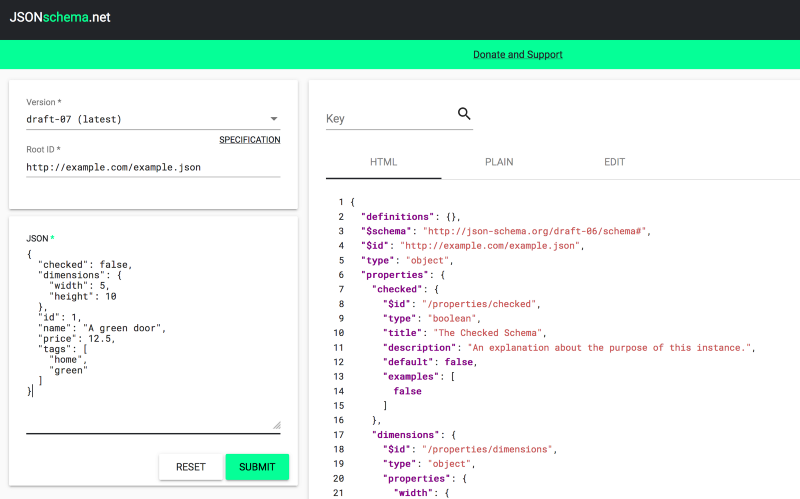Click the Donate and Support link
The height and width of the screenshot is (499, 800).
click(x=517, y=55)
